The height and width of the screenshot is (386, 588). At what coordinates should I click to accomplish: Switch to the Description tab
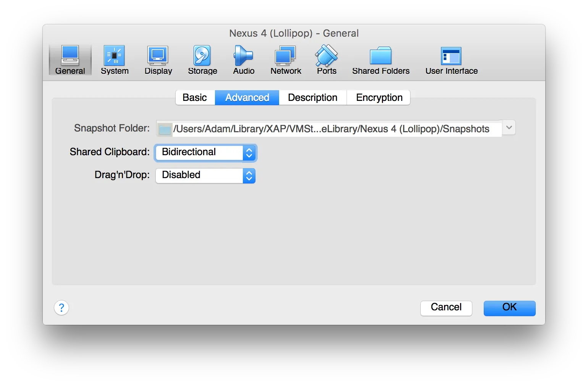[313, 97]
